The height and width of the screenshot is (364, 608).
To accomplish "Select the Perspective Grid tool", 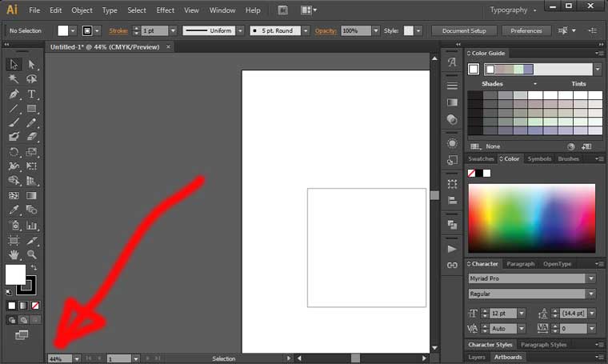I will pyautogui.click(x=31, y=181).
